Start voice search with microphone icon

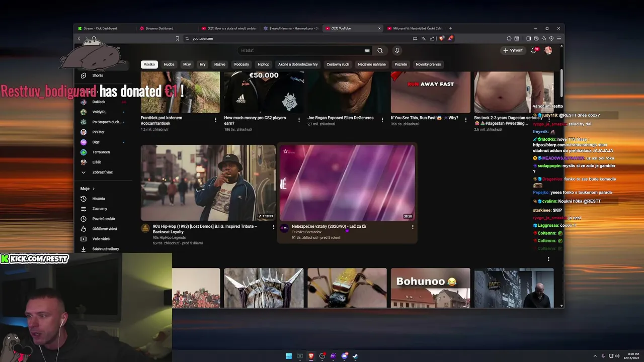397,50
